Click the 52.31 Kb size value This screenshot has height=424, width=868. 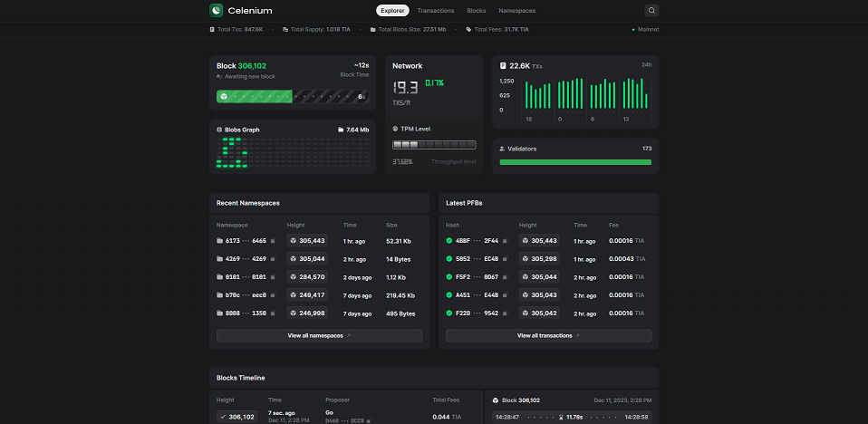click(x=399, y=241)
